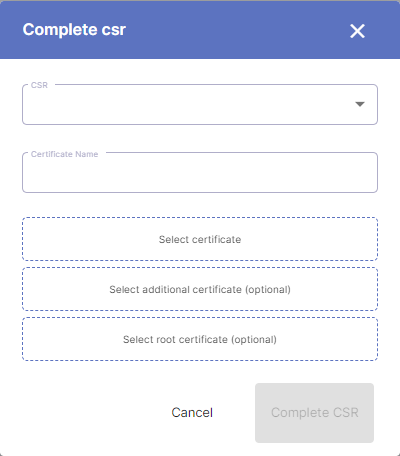Viewport: 400px width, 456px height.
Task: Click the Complete CSR submit button
Action: (x=314, y=413)
